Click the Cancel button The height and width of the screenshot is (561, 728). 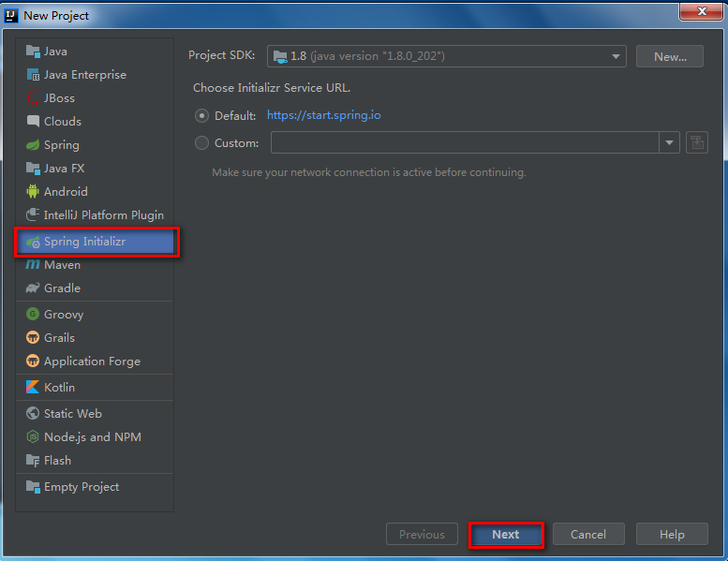click(588, 535)
